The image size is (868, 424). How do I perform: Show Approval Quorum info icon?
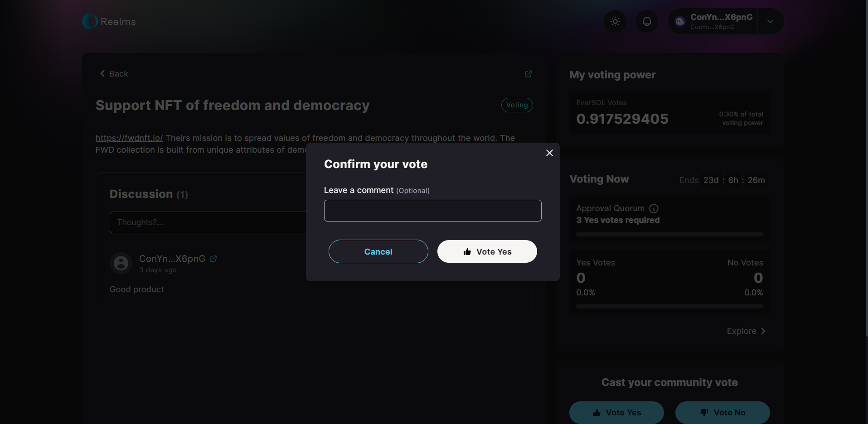coord(654,208)
